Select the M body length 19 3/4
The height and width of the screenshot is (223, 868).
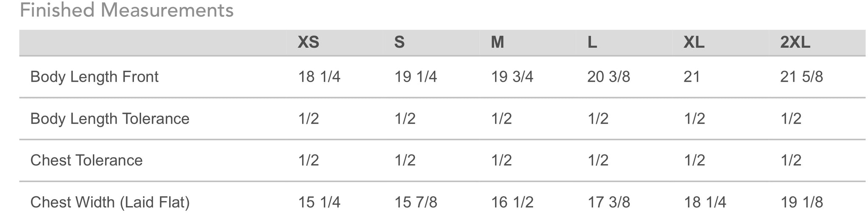point(512,77)
